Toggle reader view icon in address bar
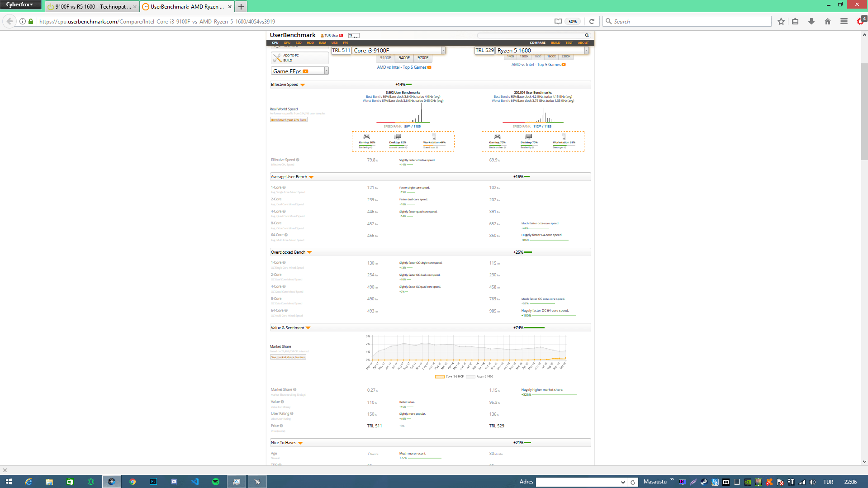Image resolution: width=868 pixels, height=488 pixels. click(x=558, y=21)
